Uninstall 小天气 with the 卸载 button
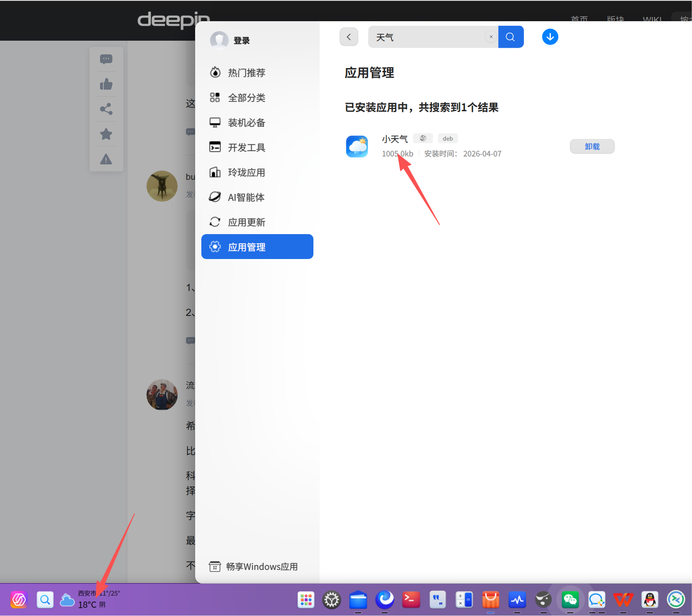Image resolution: width=692 pixels, height=616 pixels. pyautogui.click(x=592, y=147)
